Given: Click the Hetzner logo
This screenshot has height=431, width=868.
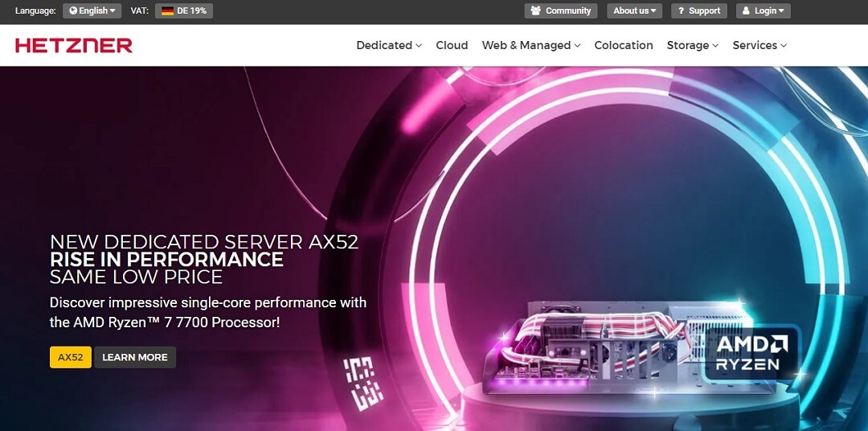Looking at the screenshot, I should [x=74, y=45].
